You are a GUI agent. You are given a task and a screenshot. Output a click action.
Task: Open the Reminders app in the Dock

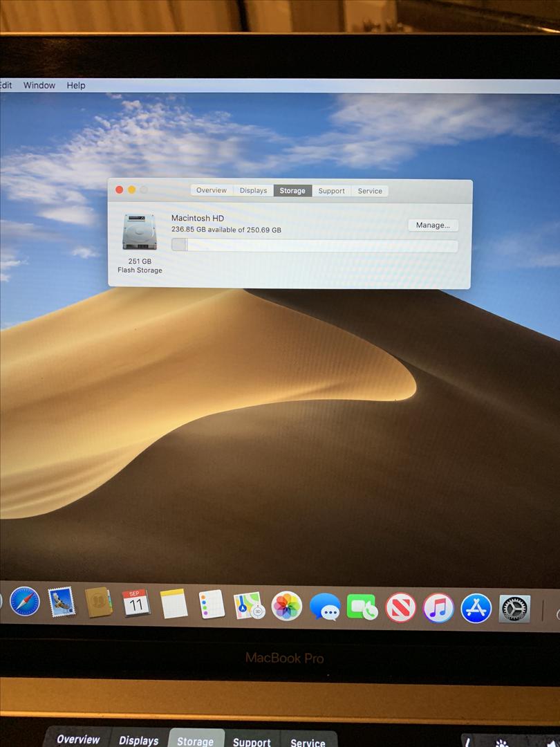(x=211, y=605)
